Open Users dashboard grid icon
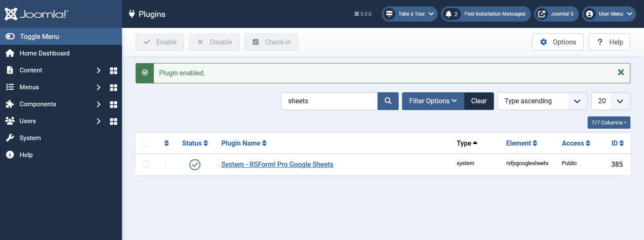This screenshot has height=240, width=644. pyautogui.click(x=114, y=121)
